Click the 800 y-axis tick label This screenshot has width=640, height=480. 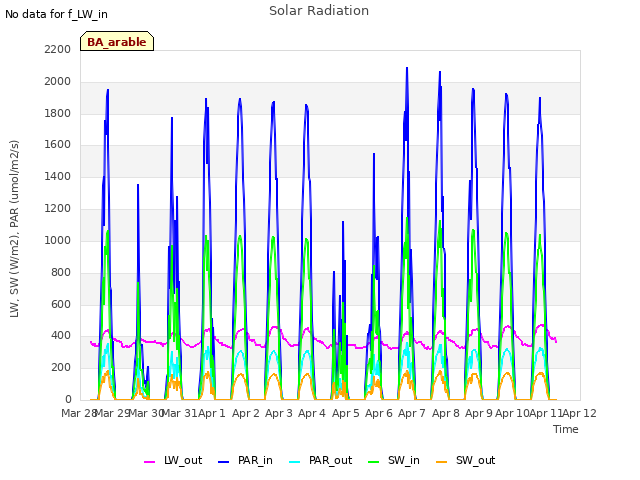click(61, 272)
